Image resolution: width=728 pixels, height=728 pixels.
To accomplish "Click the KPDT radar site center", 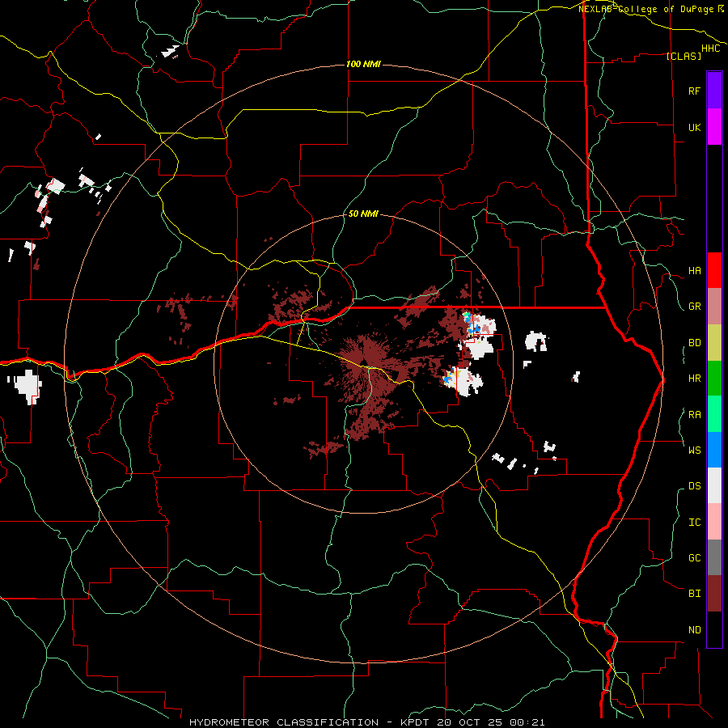I will (363, 363).
